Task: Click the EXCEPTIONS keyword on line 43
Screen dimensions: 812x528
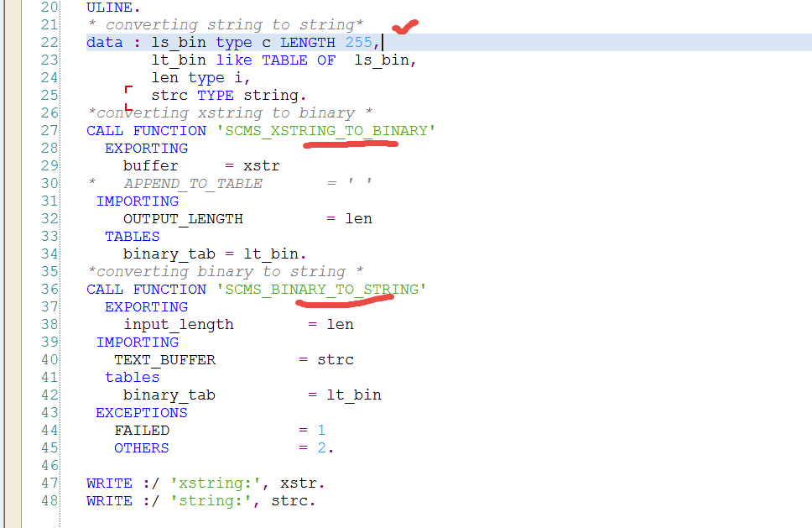Action: [x=141, y=412]
